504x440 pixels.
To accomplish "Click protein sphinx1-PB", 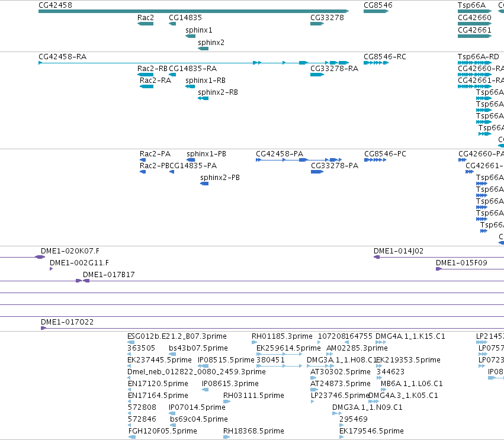I will (x=191, y=160).
